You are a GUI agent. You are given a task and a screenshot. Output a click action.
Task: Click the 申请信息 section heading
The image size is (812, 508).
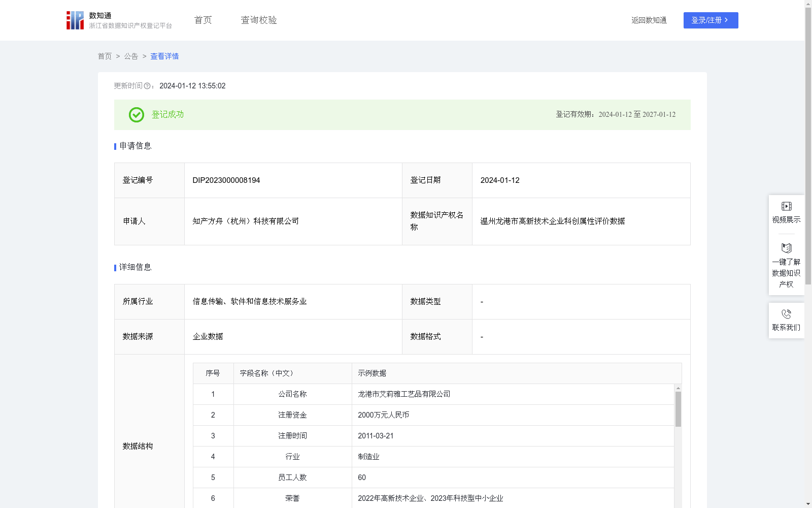point(135,146)
